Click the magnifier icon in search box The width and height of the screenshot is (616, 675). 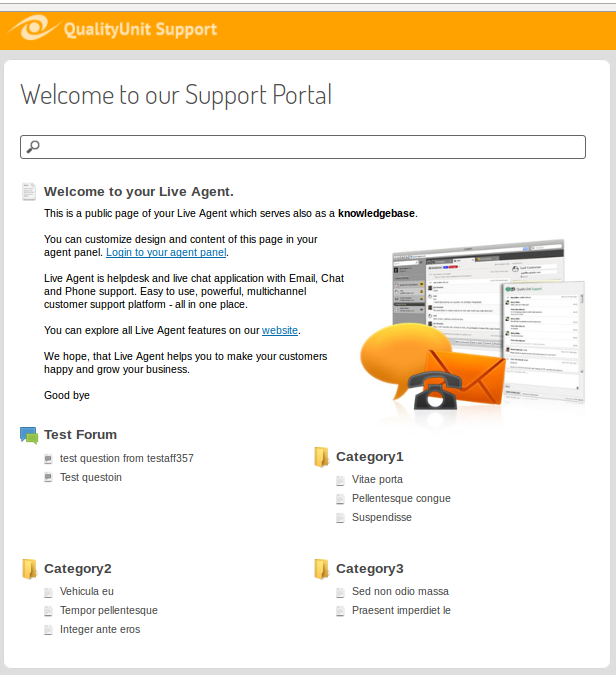(x=33, y=147)
